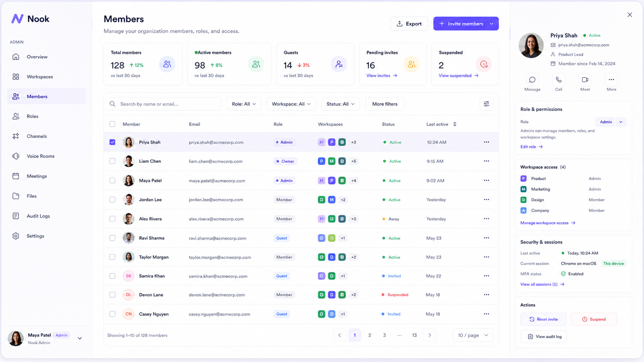
Task: Click the three-dot menu for Liam Chen
Action: (486, 161)
